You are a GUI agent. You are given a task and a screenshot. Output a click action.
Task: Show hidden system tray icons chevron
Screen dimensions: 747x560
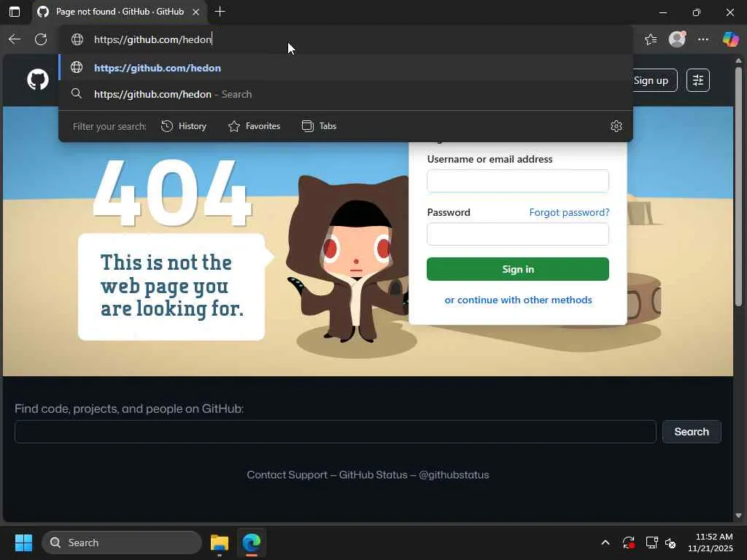coord(605,542)
